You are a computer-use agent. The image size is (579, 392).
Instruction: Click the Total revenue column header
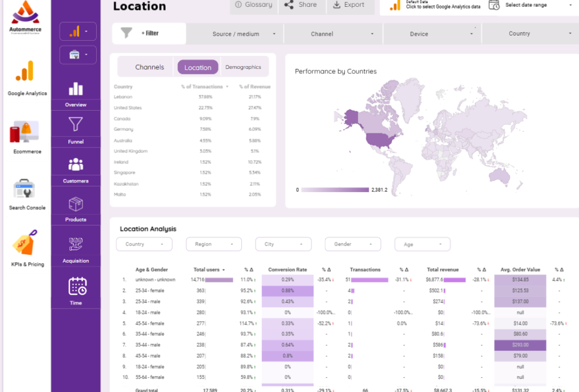(x=442, y=269)
